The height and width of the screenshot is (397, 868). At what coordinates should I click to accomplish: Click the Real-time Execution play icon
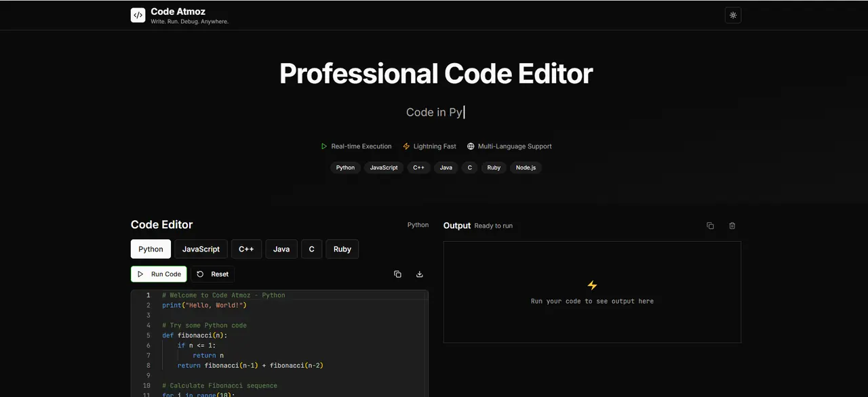tap(324, 146)
